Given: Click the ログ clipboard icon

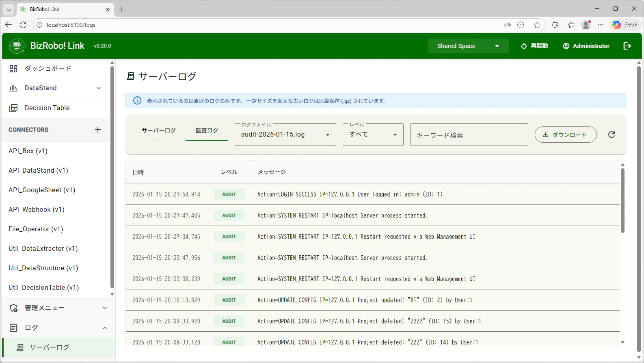Looking at the screenshot, I should (x=13, y=328).
